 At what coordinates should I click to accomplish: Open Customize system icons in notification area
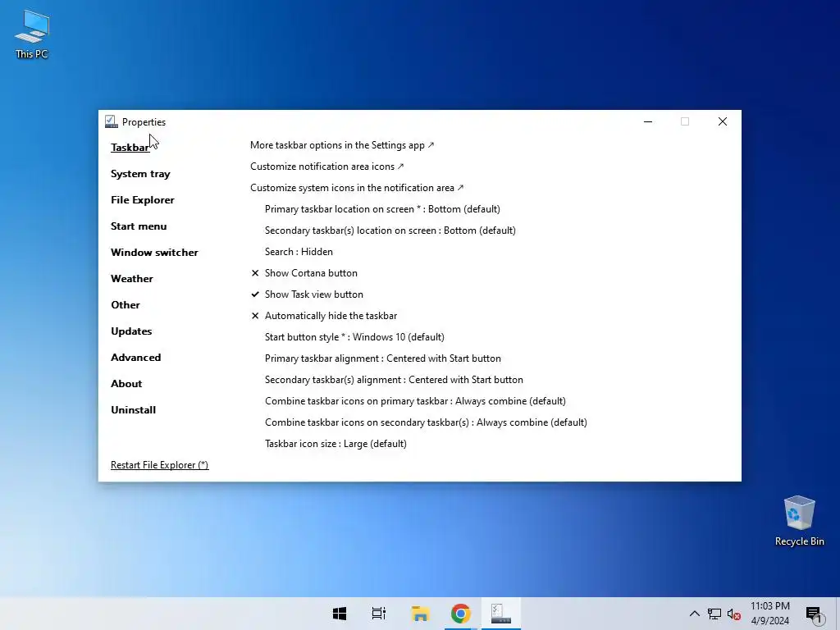click(x=357, y=188)
